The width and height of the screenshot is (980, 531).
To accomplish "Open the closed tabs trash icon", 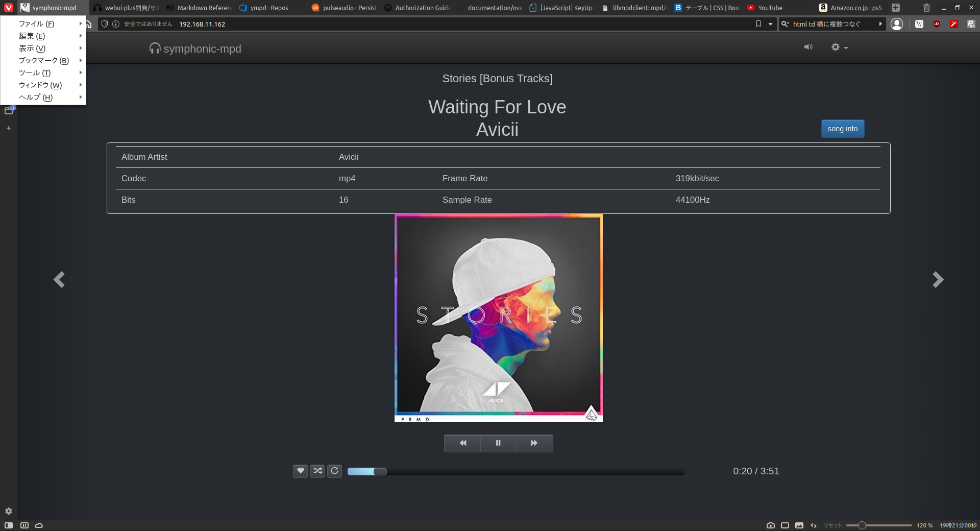I will [x=926, y=8].
